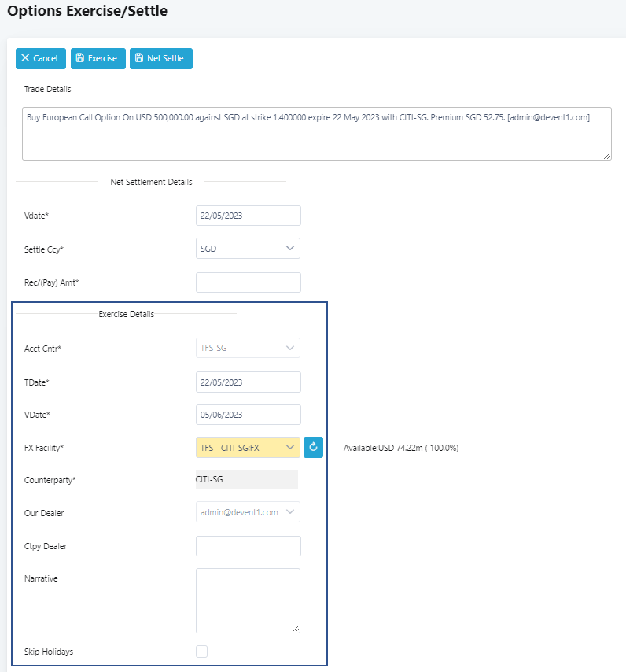The width and height of the screenshot is (626, 672).
Task: Expand the FX Facility dropdown
Action: [248, 448]
